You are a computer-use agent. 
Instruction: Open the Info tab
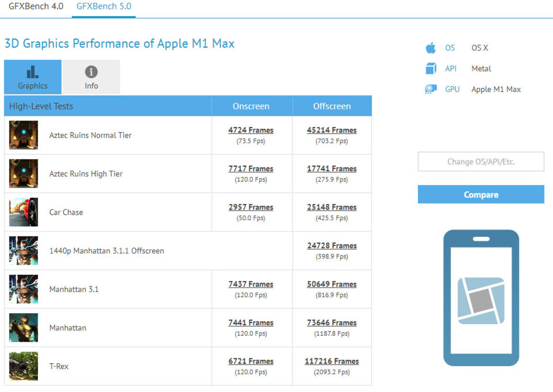pyautogui.click(x=91, y=77)
